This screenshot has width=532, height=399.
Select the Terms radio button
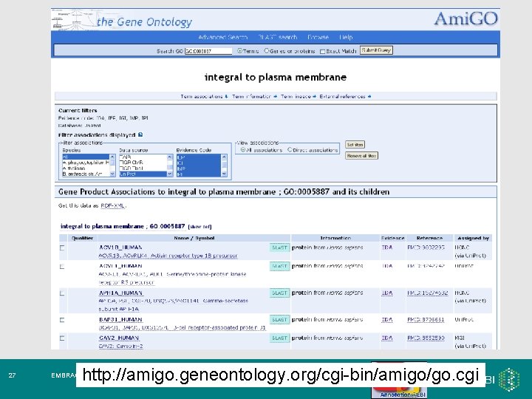(x=240, y=50)
